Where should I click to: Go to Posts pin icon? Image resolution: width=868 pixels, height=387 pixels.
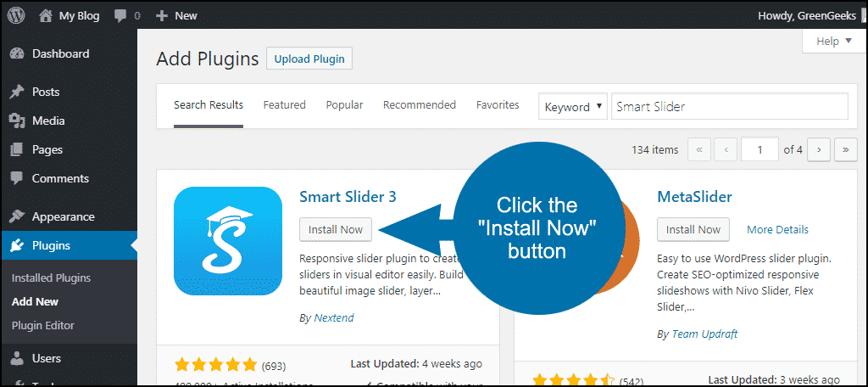(x=17, y=92)
